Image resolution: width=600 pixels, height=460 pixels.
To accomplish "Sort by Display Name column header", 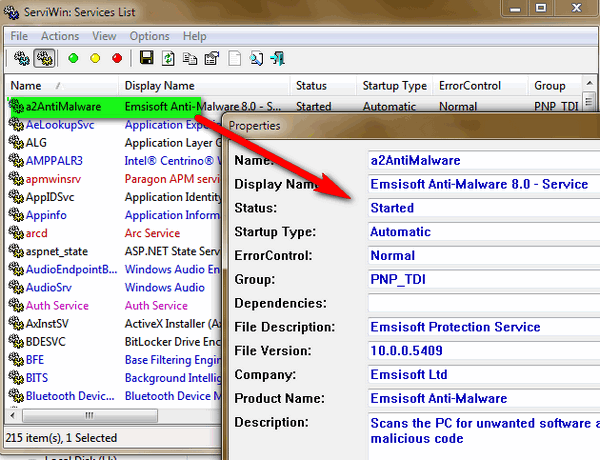I will 204,85.
